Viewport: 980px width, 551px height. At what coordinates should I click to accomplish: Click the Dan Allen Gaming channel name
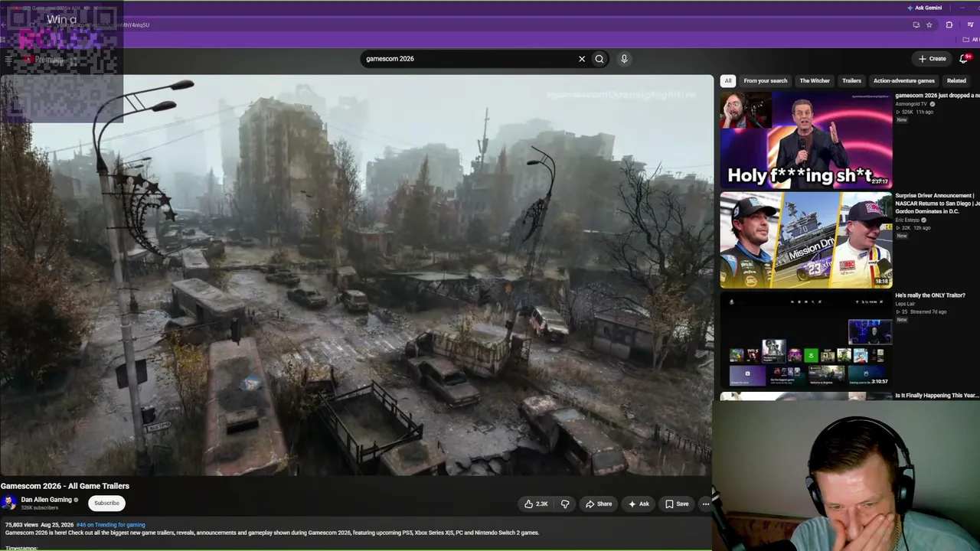pyautogui.click(x=46, y=500)
